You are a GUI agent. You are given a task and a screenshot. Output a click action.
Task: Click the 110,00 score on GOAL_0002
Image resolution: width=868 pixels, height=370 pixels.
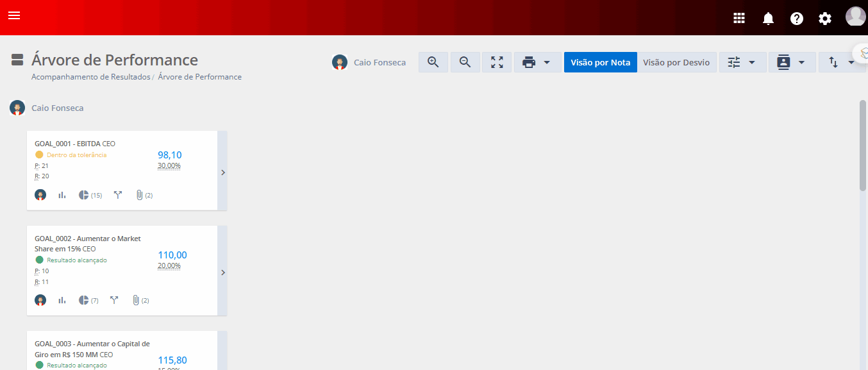pyautogui.click(x=172, y=255)
